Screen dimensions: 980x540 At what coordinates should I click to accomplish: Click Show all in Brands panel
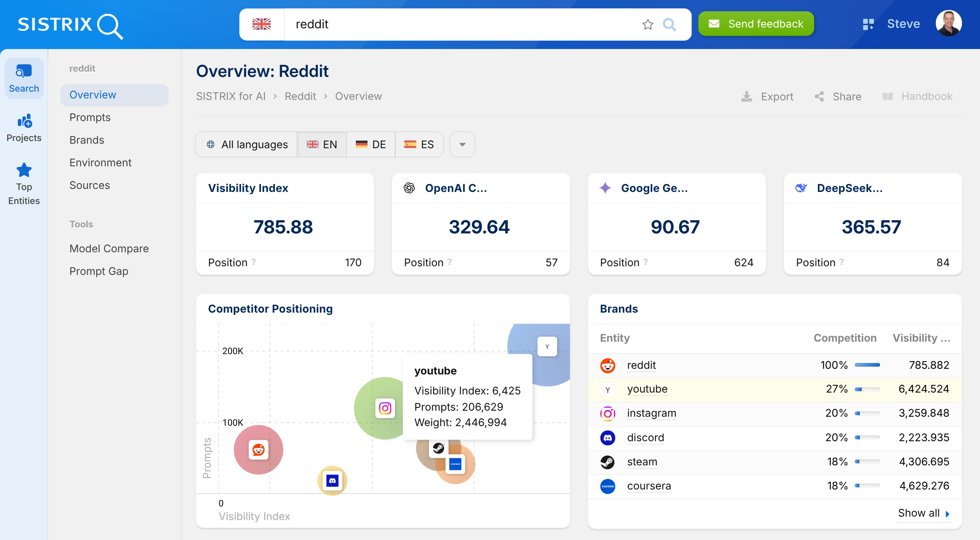(x=924, y=513)
